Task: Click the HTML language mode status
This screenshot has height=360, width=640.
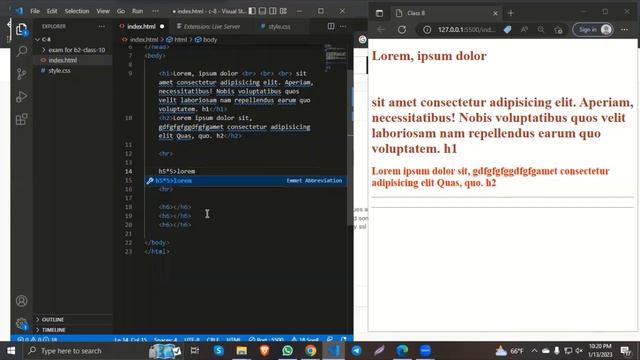Action: pyautogui.click(x=233, y=340)
